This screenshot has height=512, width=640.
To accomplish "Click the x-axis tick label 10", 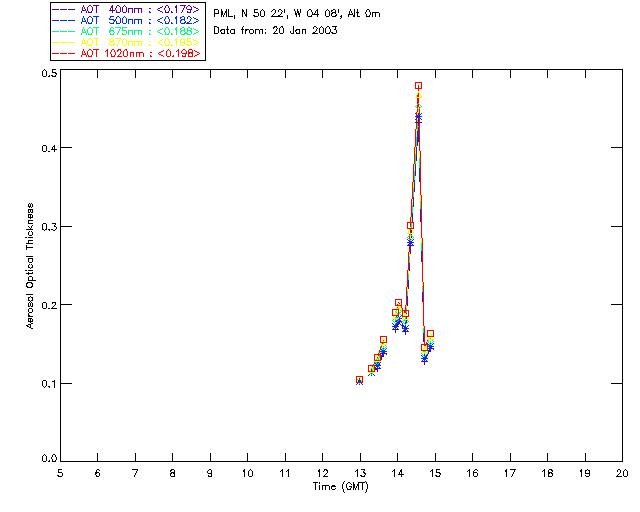I will pyautogui.click(x=247, y=473).
